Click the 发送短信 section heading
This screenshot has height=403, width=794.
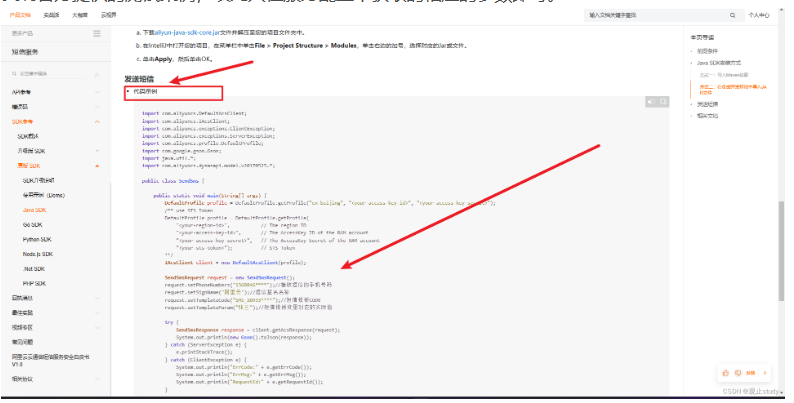tap(139, 79)
